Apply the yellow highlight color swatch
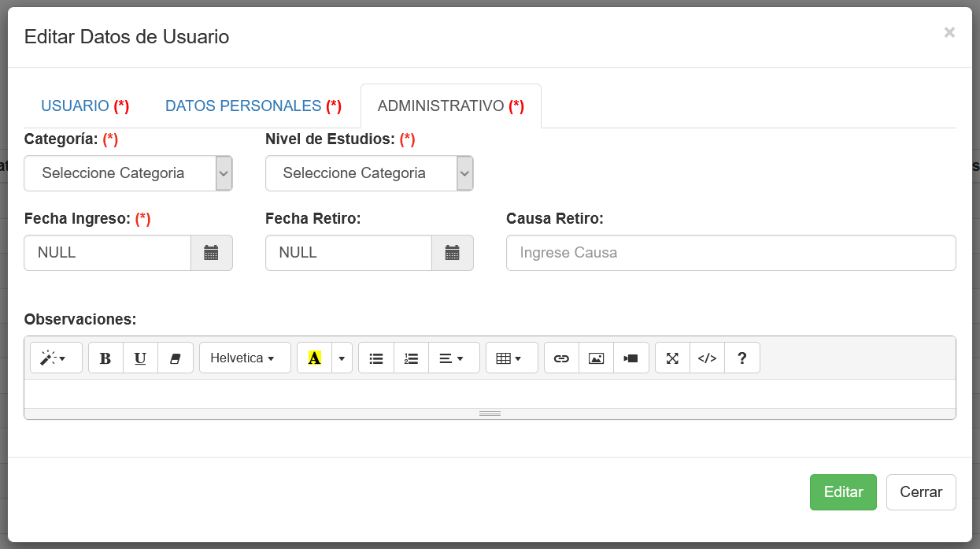The image size is (980, 549). pos(315,358)
